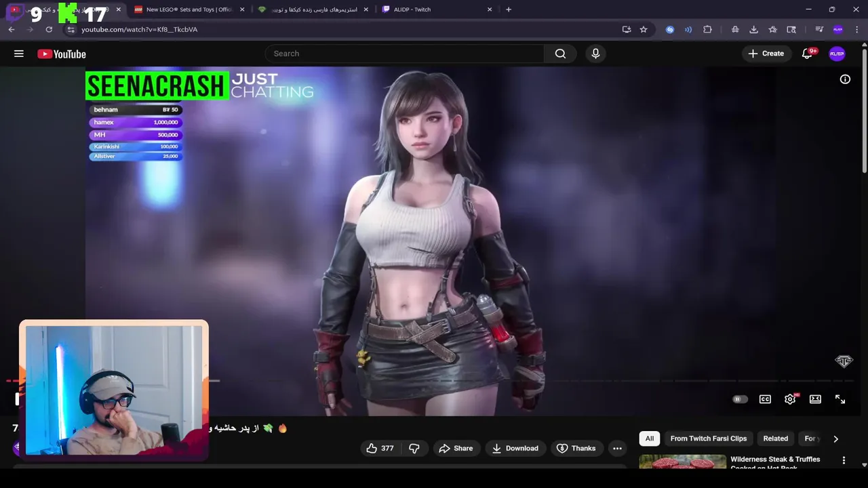
Task: Close the New LEGO Sets tab
Action: pos(242,9)
